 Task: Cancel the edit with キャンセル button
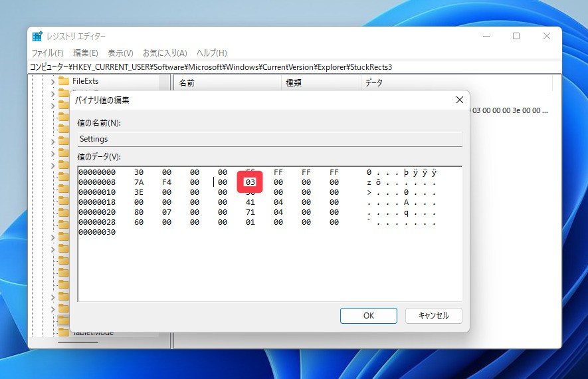[x=433, y=316]
